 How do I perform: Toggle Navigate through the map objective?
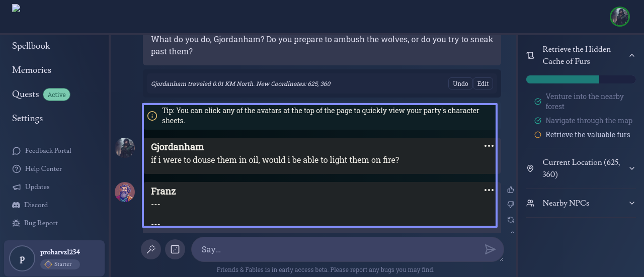click(x=538, y=121)
